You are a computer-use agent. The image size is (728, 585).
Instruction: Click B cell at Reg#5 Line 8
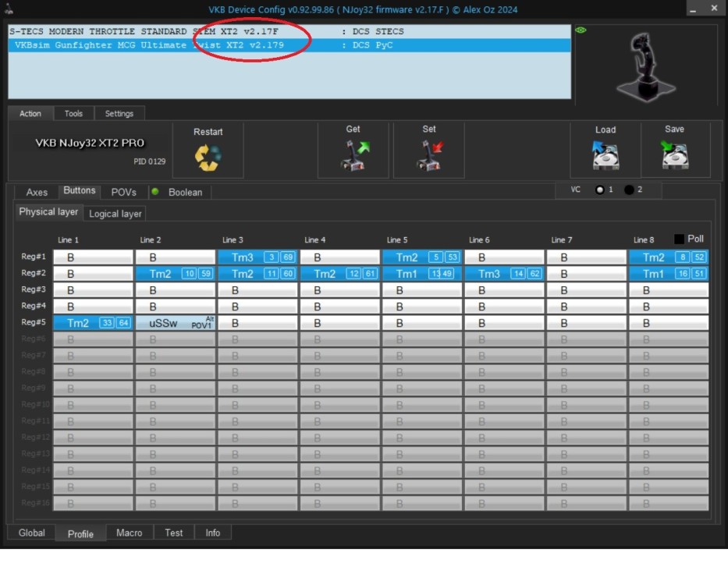669,323
